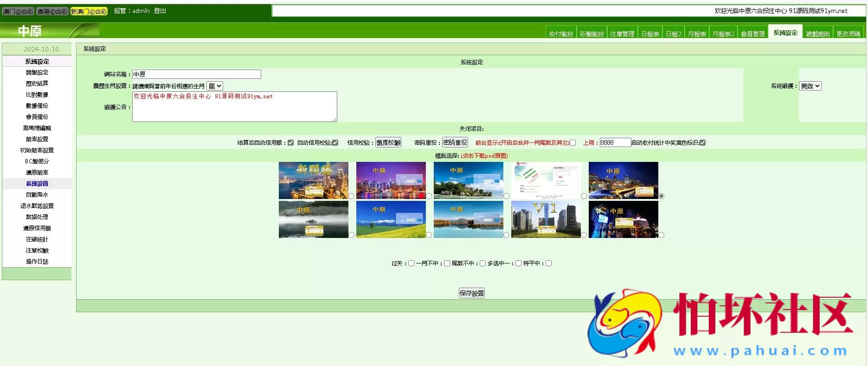View the 月報表 tab
The image size is (868, 366).
[697, 34]
